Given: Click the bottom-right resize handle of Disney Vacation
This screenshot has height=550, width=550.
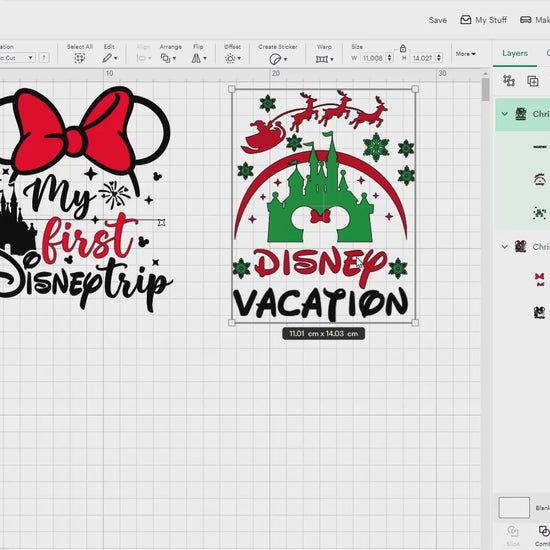Looking at the screenshot, I should pyautogui.click(x=415, y=323).
